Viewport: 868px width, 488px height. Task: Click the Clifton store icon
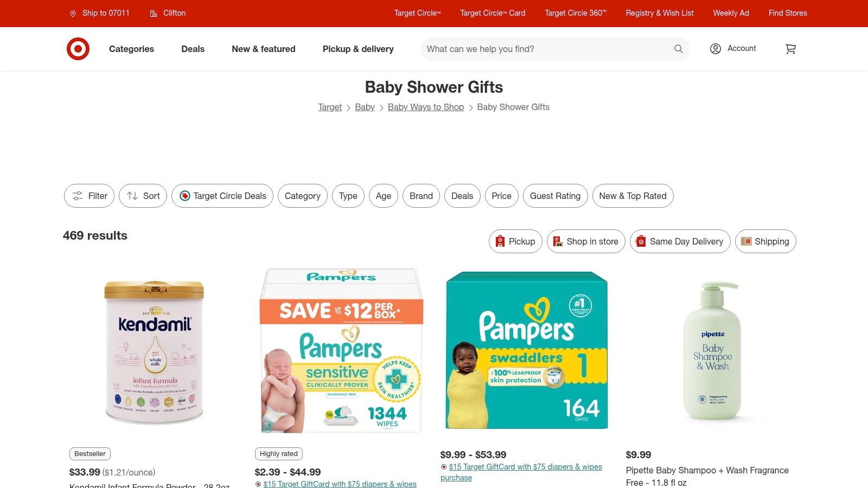click(x=154, y=14)
